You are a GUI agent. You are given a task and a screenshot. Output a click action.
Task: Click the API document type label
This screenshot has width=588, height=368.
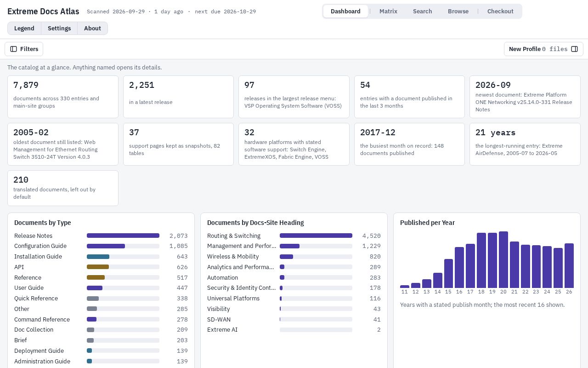pyautogui.click(x=19, y=267)
